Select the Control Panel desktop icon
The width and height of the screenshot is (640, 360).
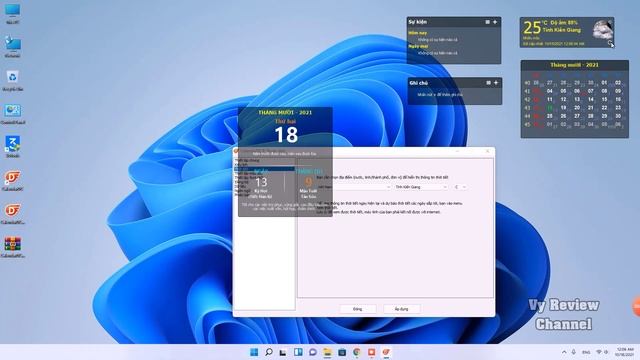tap(13, 114)
